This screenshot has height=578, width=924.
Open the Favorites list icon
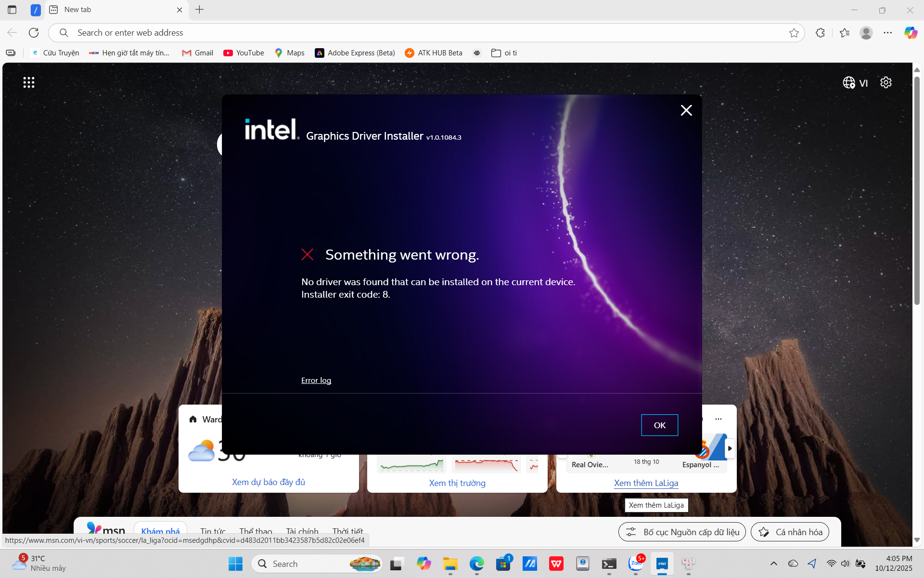click(845, 33)
